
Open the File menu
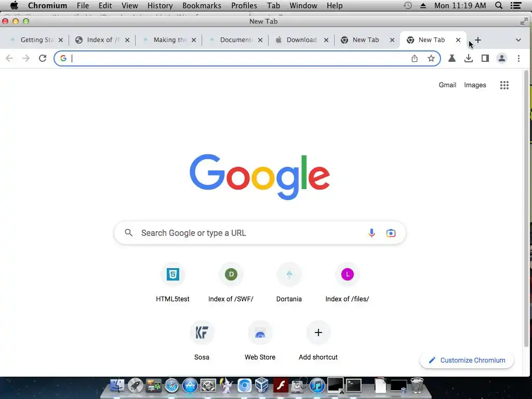click(83, 6)
